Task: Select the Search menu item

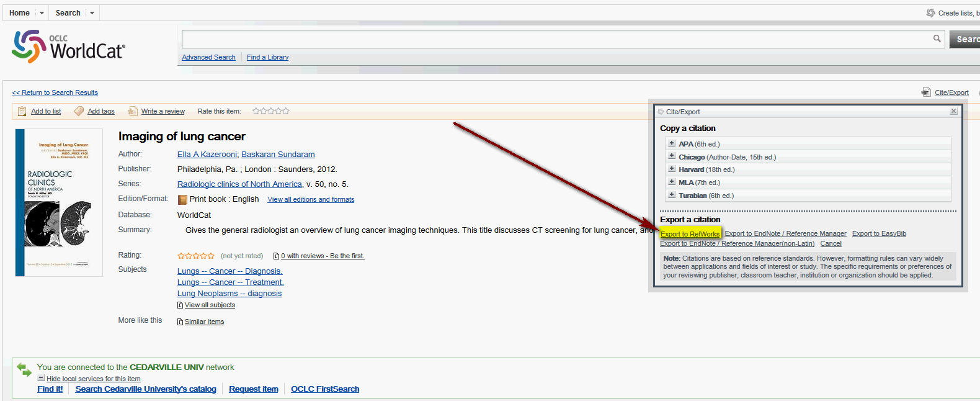Action: [x=68, y=13]
